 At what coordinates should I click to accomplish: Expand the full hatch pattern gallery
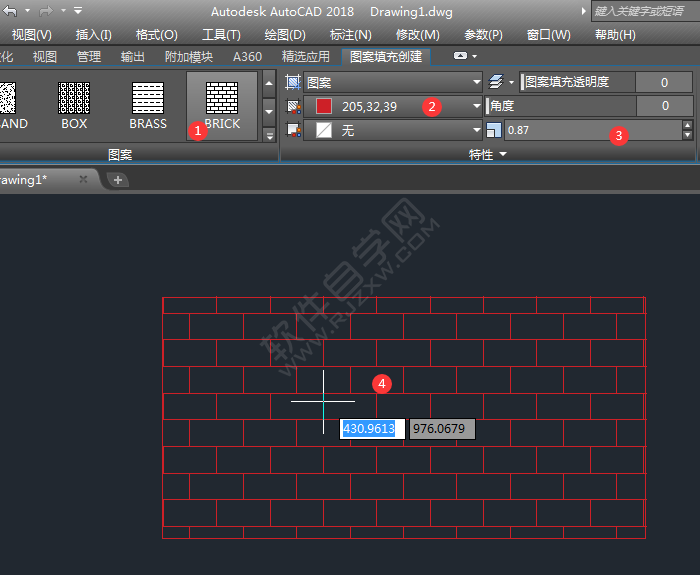[269, 134]
